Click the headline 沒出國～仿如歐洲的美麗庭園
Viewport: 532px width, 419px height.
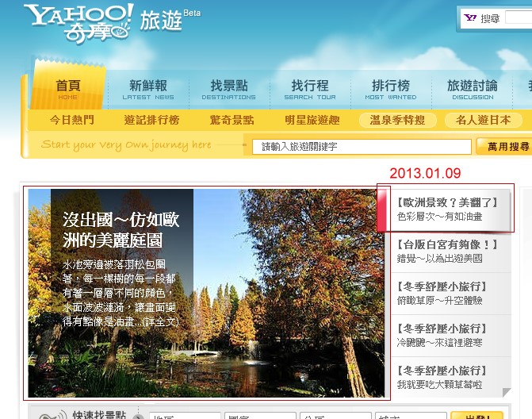[121, 229]
